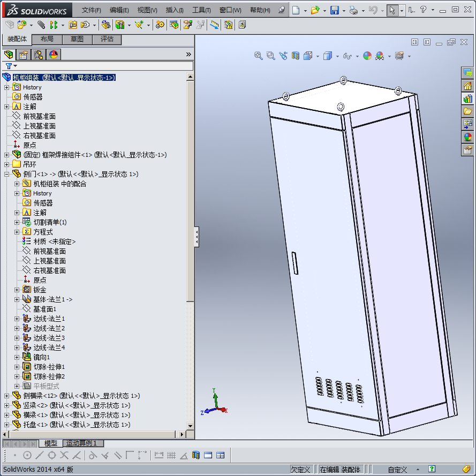Select the root 机柜组装 assembly item
The width and height of the screenshot is (476, 476).
(x=64, y=78)
